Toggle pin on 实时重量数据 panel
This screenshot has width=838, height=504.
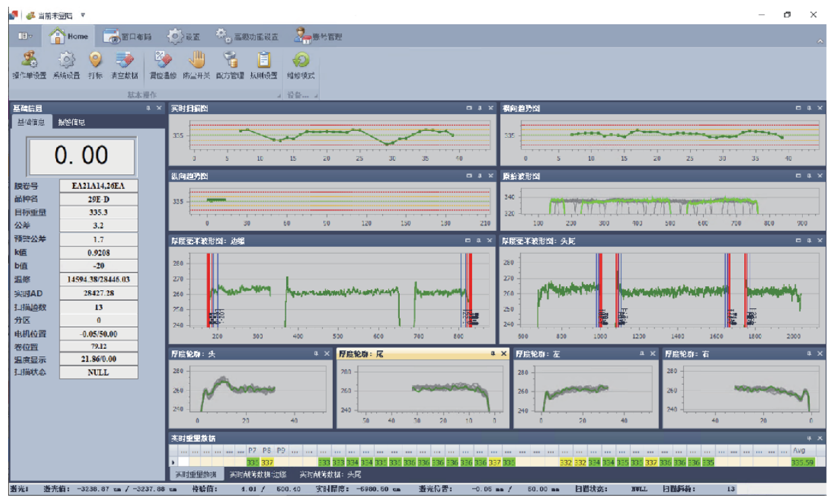(809, 439)
